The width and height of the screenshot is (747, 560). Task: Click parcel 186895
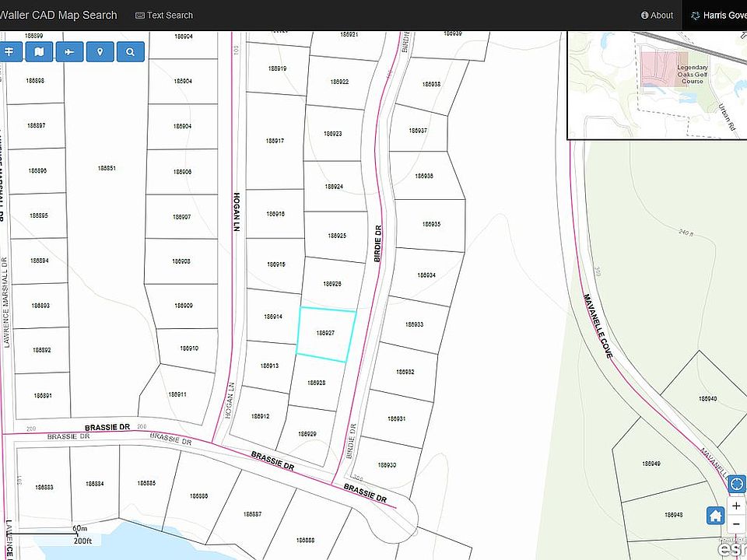point(39,215)
